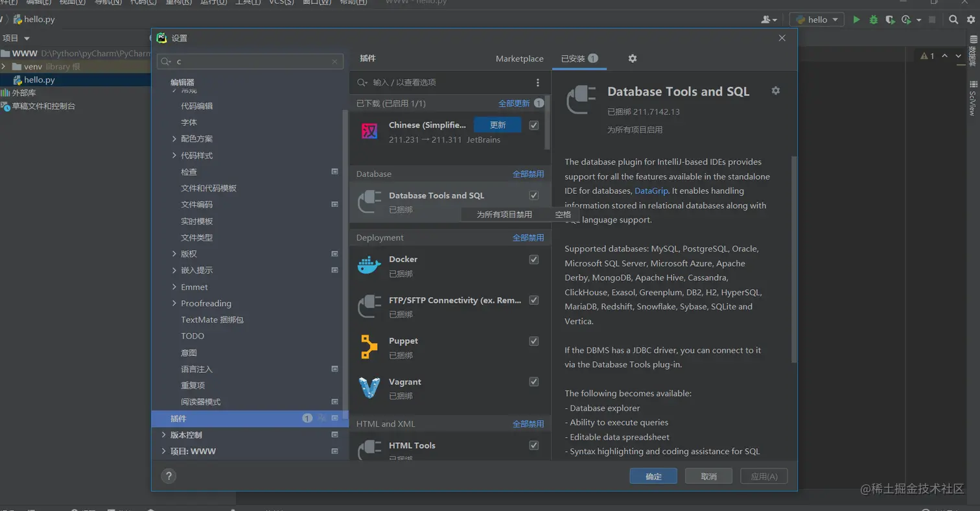Screen dimensions: 980x511
Task: Expand the Proofreading settings node
Action: pos(174,303)
